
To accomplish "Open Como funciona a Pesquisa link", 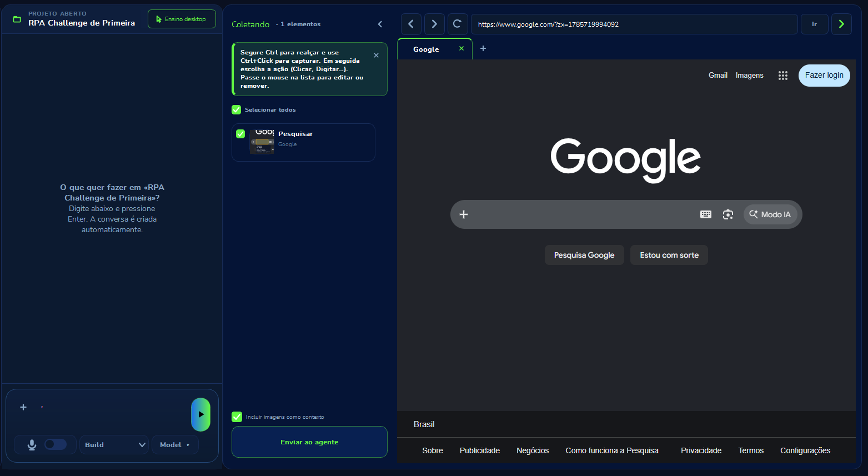I will pos(612,450).
